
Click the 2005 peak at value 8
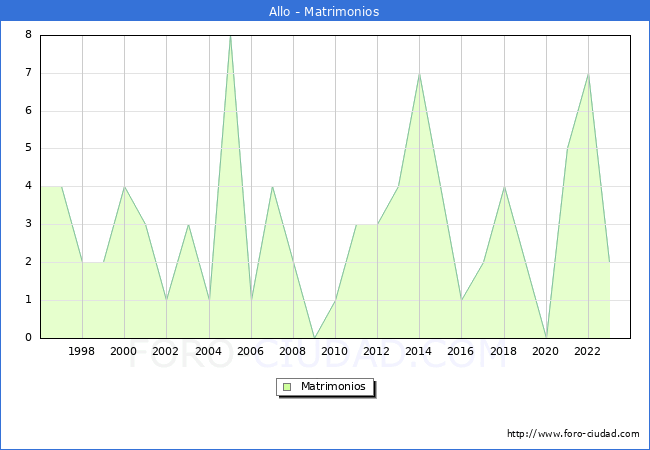pyautogui.click(x=230, y=36)
